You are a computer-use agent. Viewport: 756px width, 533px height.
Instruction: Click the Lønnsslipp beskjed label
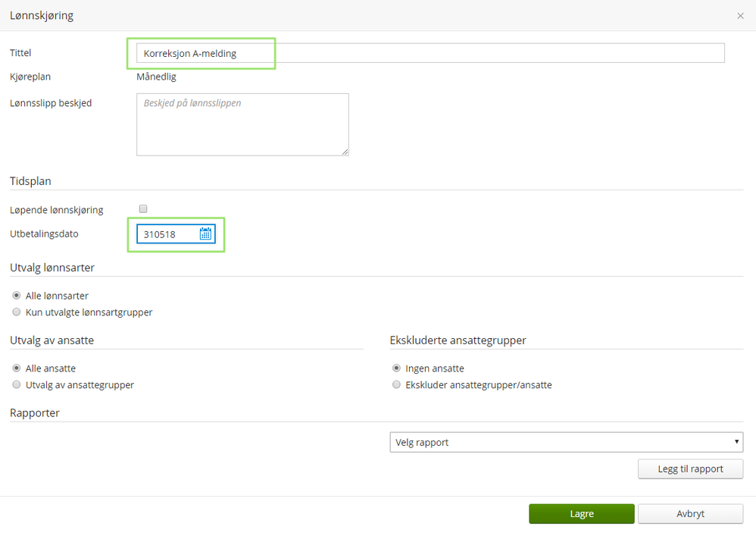(51, 103)
